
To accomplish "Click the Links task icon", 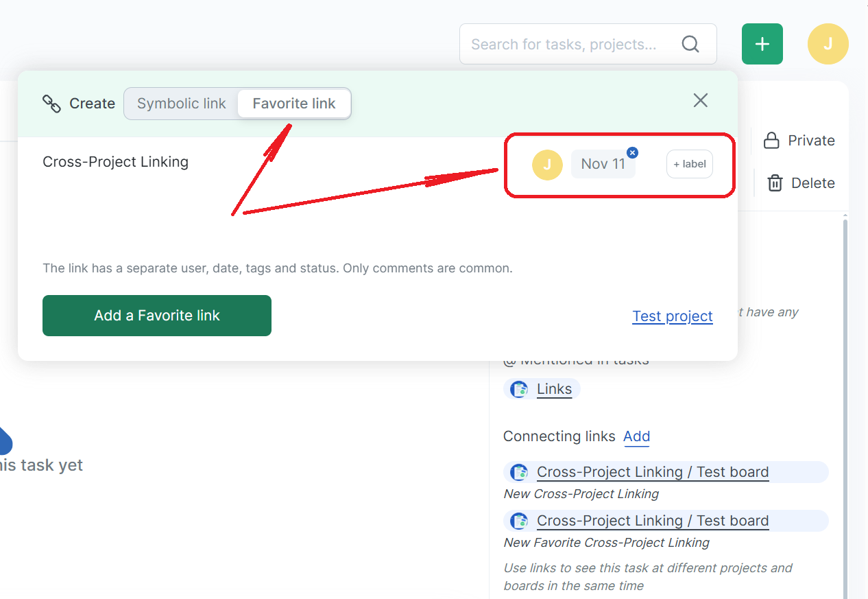I will pos(520,390).
